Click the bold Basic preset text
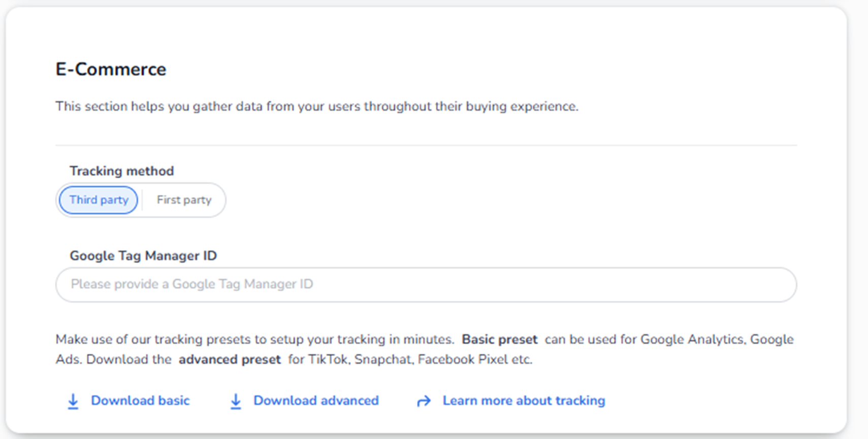868x439 pixels. 499,339
